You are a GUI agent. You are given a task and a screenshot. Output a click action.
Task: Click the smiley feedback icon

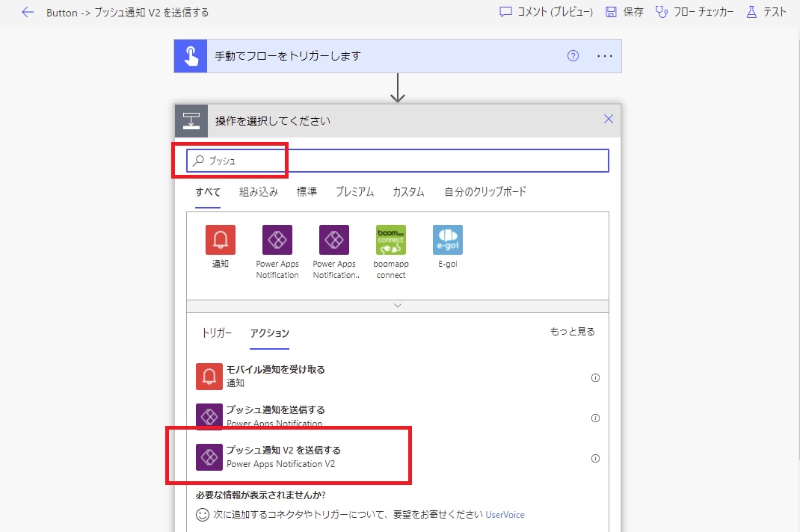click(203, 515)
